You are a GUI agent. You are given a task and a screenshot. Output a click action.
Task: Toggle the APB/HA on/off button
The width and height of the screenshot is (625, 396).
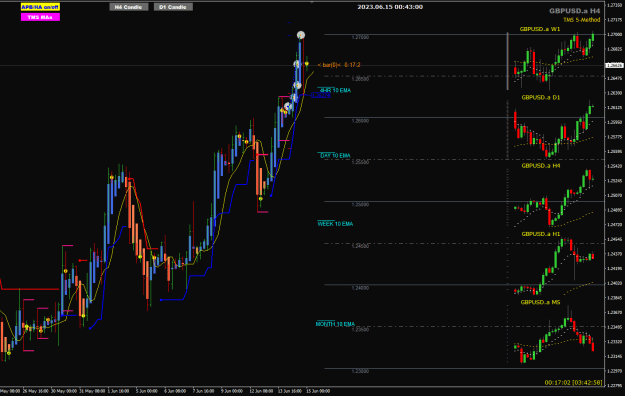coord(40,7)
